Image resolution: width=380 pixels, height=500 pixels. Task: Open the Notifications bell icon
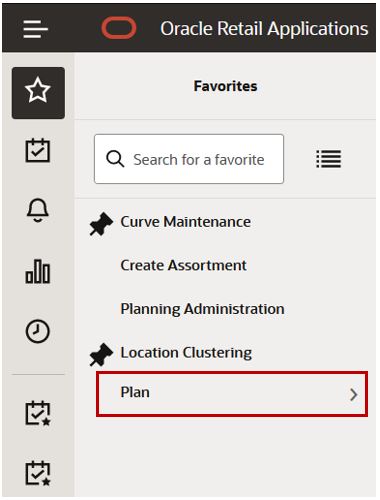tap(38, 210)
